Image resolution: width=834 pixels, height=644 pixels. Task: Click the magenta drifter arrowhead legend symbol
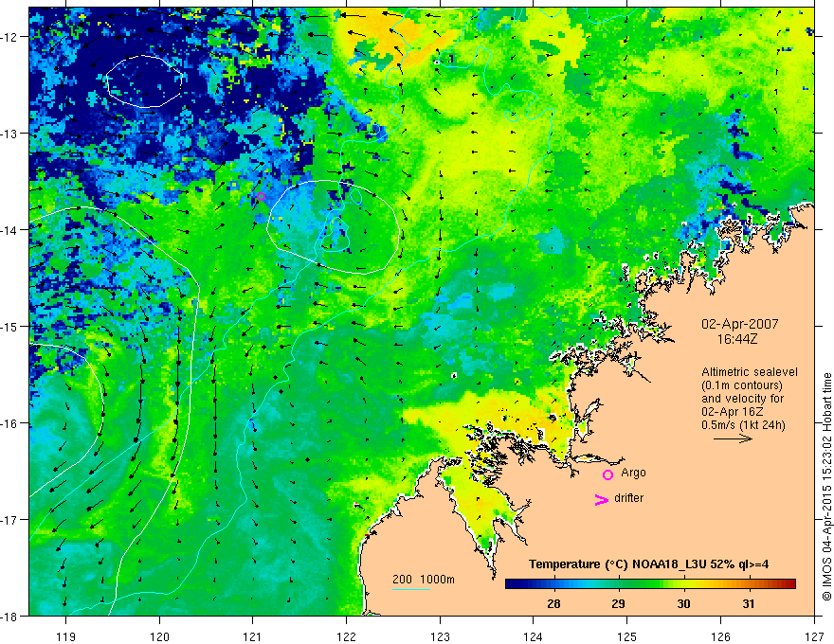601,499
